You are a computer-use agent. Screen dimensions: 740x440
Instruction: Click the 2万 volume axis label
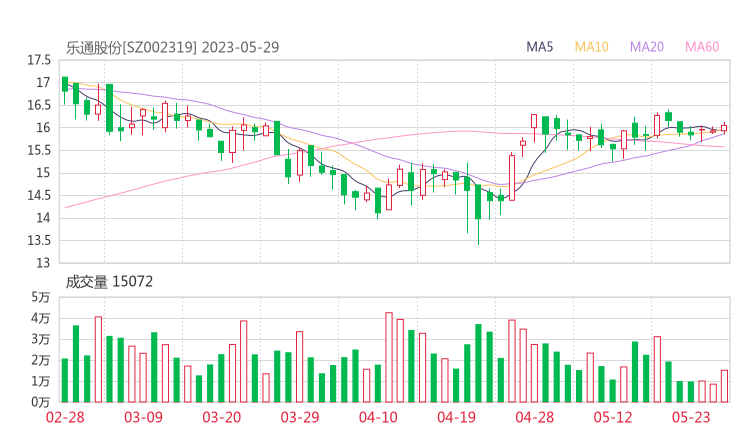click(41, 360)
